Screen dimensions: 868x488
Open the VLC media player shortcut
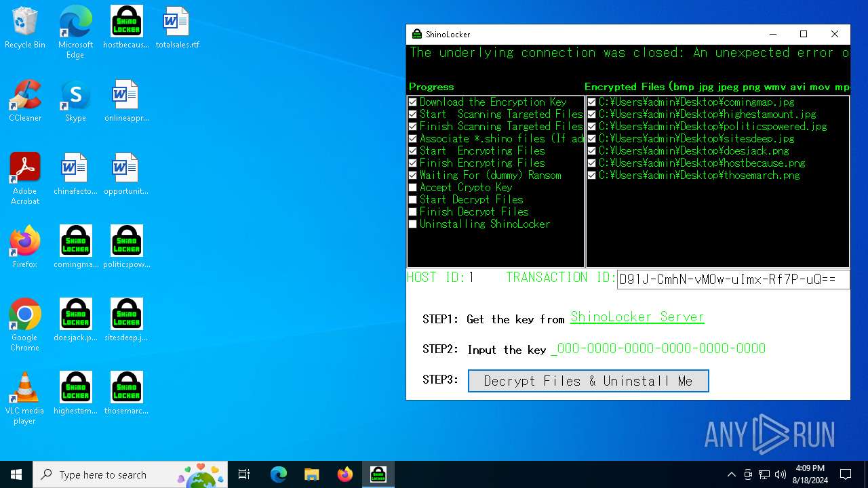click(x=25, y=399)
